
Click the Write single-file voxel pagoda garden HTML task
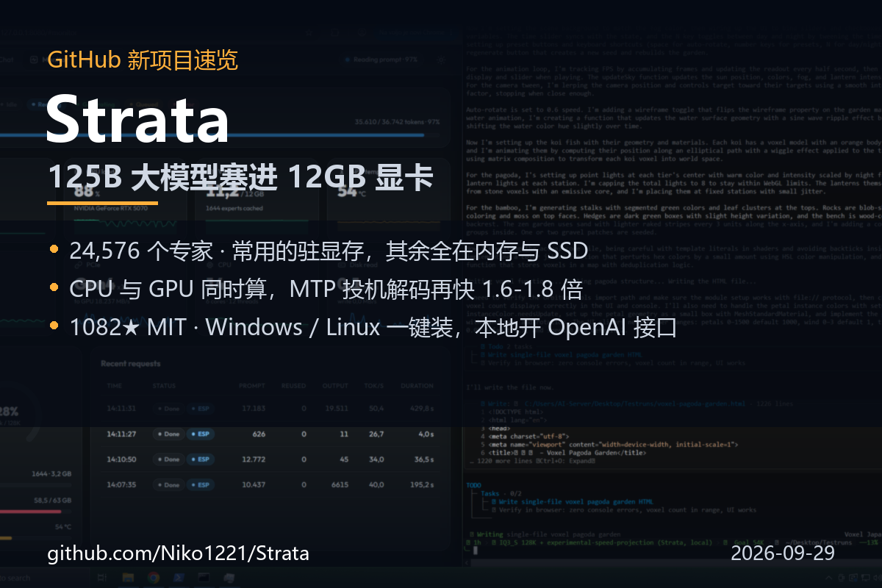point(573,501)
